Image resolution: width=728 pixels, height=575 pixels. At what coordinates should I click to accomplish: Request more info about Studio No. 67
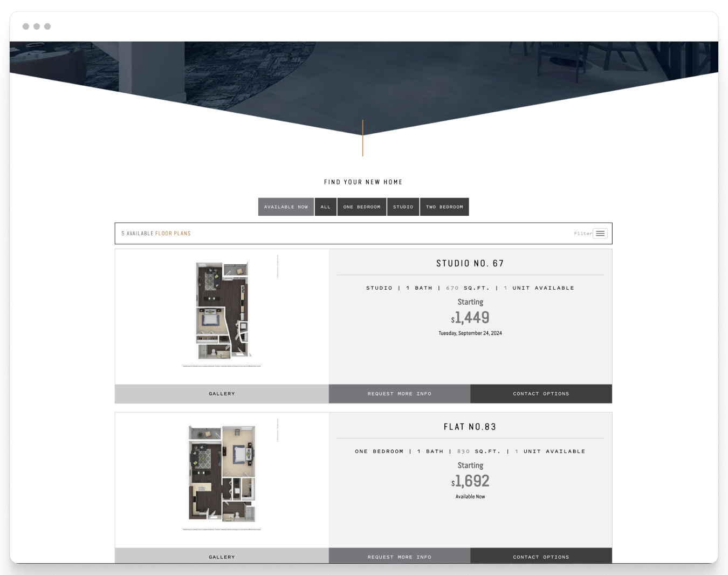399,394
